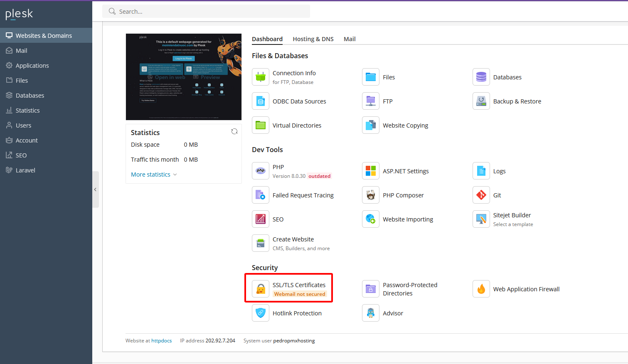
Task: Open the Hotlink Protection shield icon
Action: tap(261, 313)
